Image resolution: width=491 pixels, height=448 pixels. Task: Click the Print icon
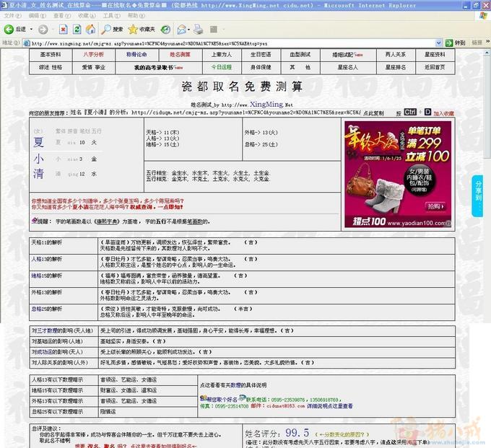point(199,30)
